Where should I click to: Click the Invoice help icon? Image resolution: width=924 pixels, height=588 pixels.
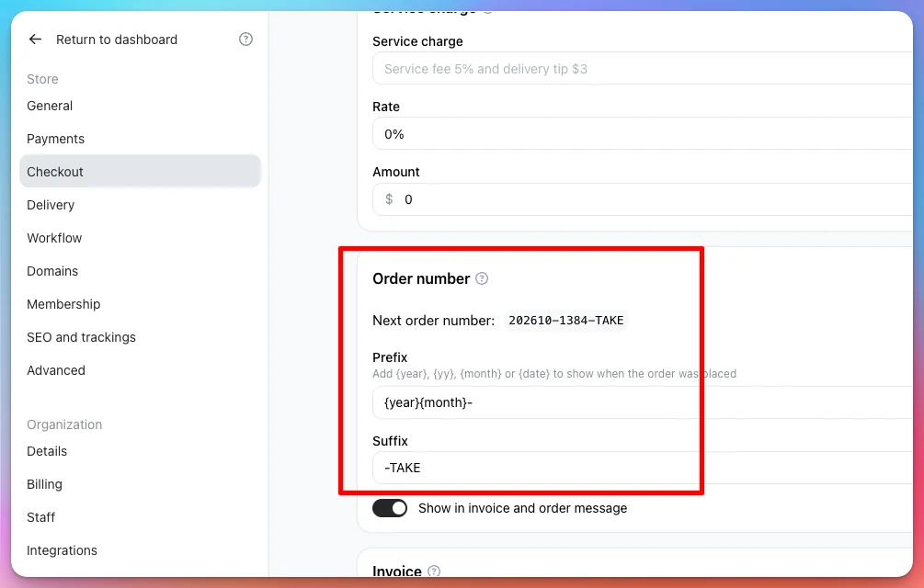(434, 571)
